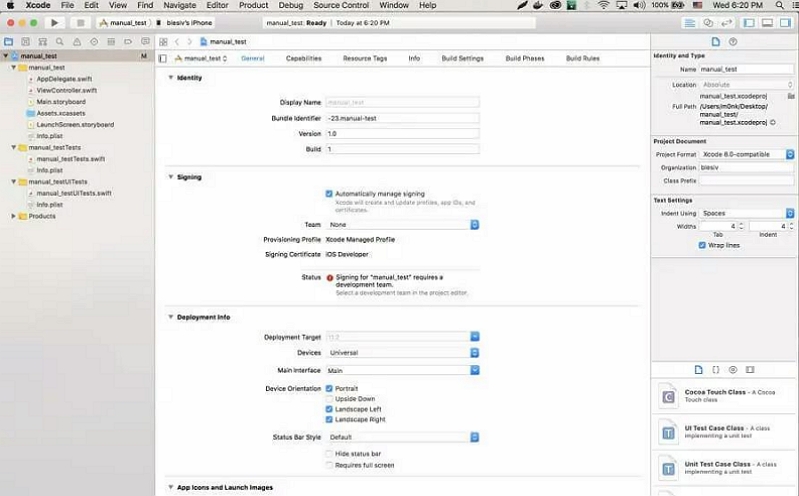
Task: Switch to the Build Settings tab
Action: click(462, 59)
